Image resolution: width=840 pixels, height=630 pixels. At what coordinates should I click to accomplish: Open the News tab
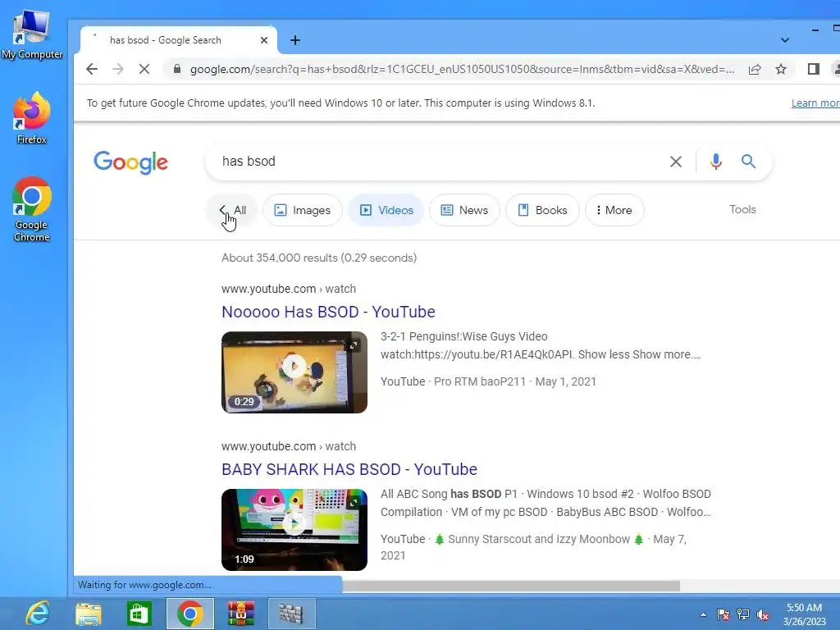click(464, 210)
